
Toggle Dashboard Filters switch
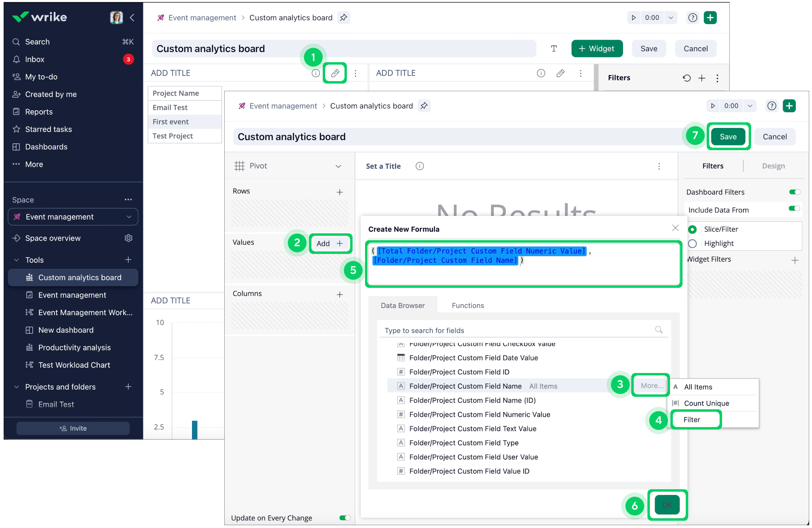tap(794, 192)
